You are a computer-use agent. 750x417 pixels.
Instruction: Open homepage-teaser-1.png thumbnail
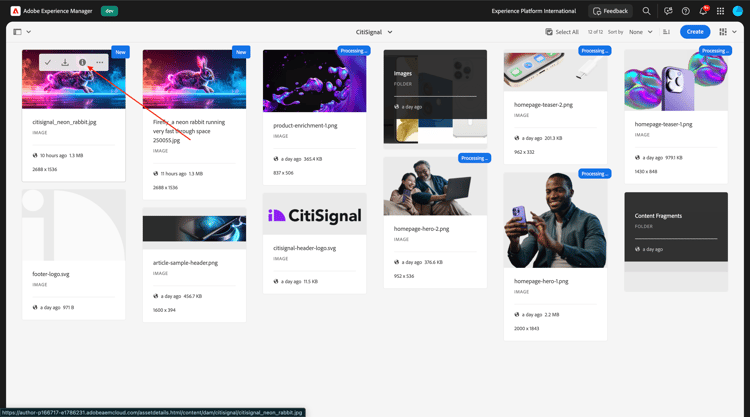tap(676, 80)
